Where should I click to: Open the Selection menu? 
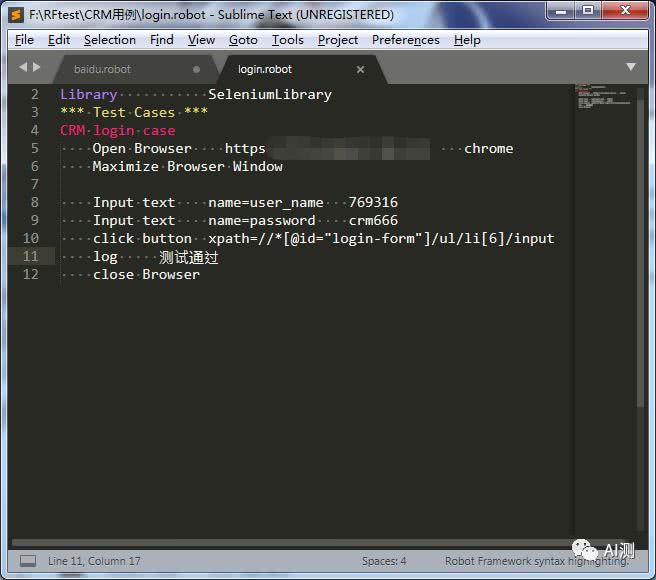[110, 40]
